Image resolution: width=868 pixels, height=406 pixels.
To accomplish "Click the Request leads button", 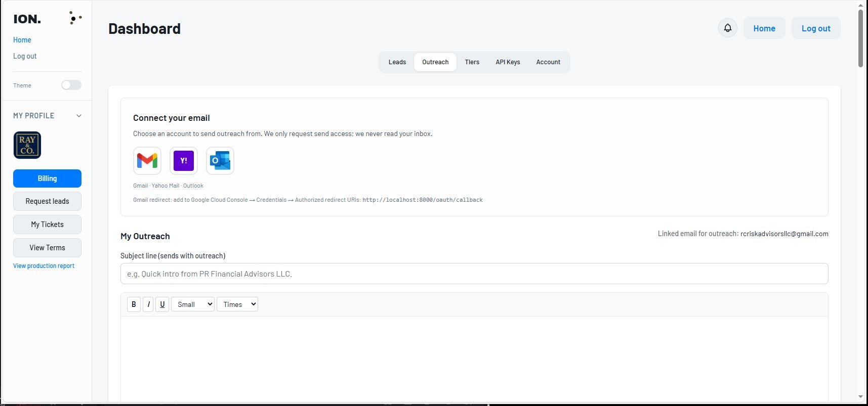I will [x=47, y=201].
